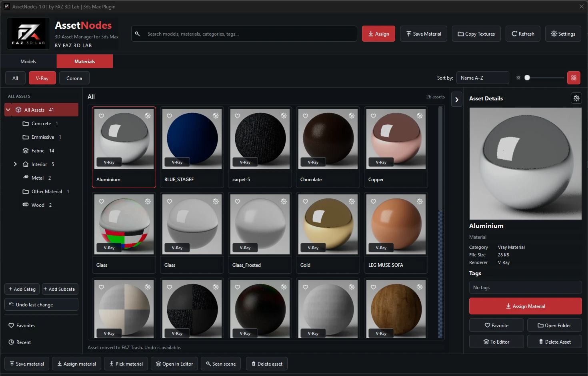This screenshot has height=376, width=588.
Task: Click the small grid view icon
Action: coord(518,78)
